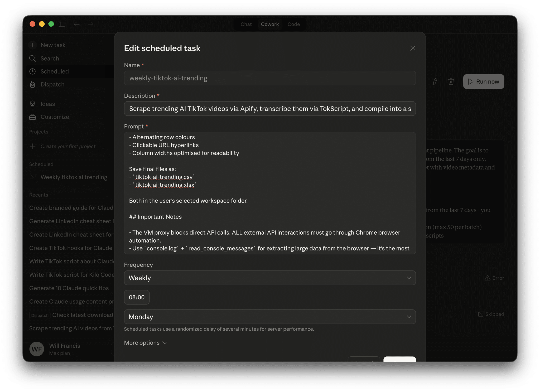This screenshot has width=540, height=392.
Task: Click the green fullscreen window button
Action: (51, 24)
